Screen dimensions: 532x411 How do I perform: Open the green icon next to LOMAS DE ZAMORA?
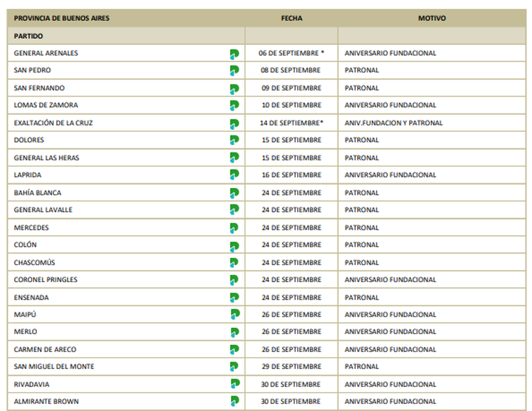click(x=234, y=106)
